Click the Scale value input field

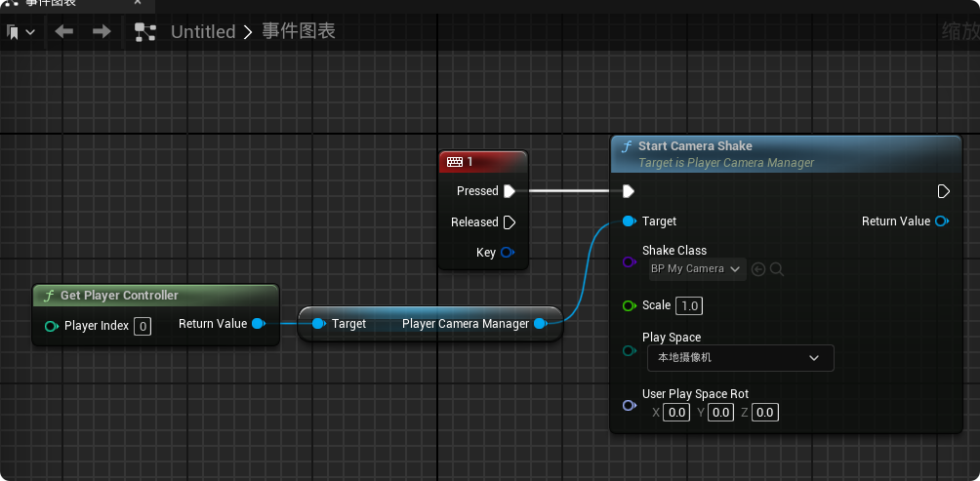coord(690,306)
